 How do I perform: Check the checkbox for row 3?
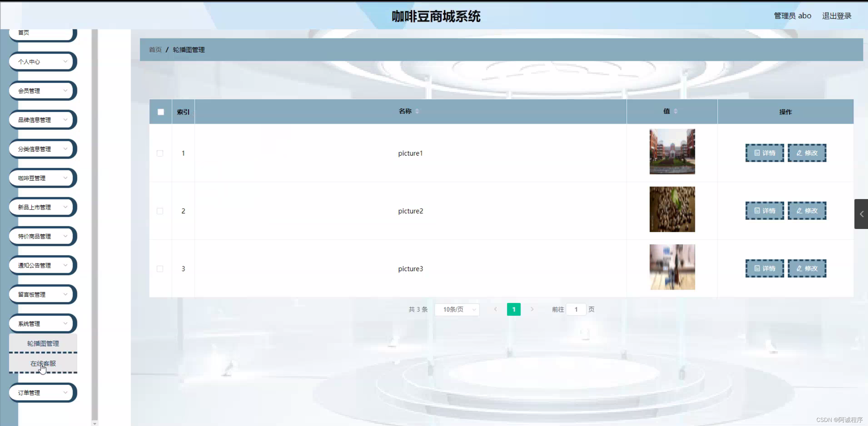(x=160, y=269)
